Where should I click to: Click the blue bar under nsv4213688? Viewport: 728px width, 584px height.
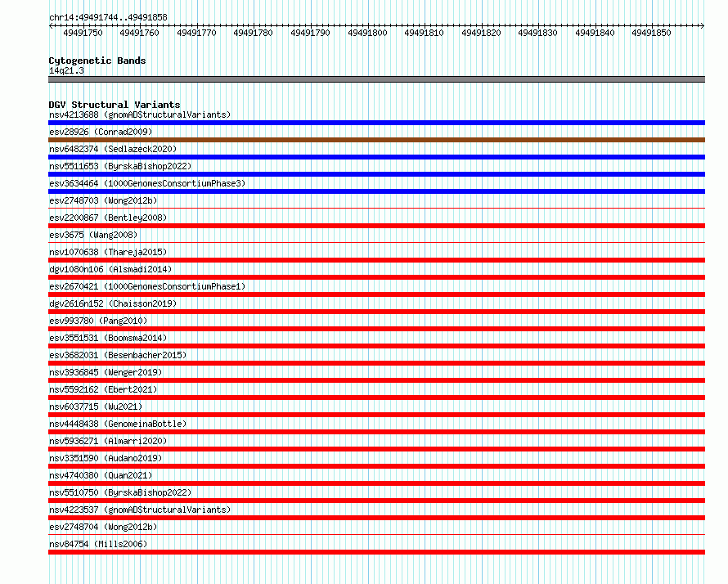click(376, 123)
